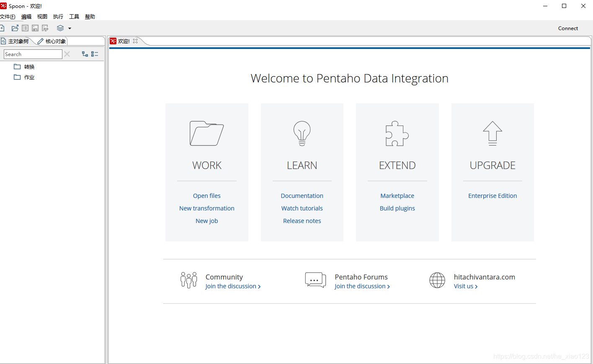Click the Perspectives layers icon

(60, 28)
